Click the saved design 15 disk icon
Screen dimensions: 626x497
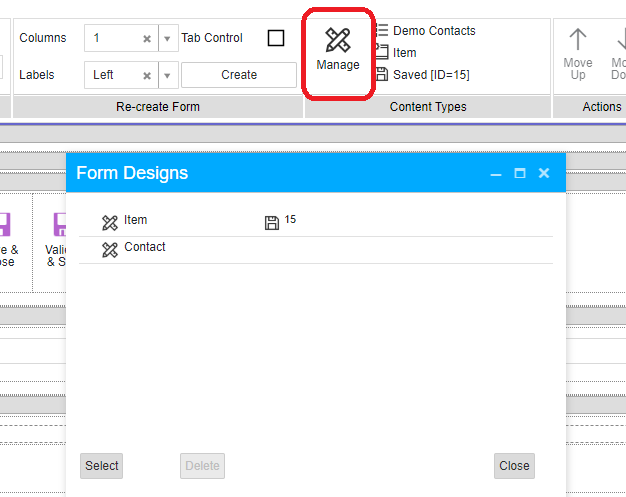pos(271,222)
